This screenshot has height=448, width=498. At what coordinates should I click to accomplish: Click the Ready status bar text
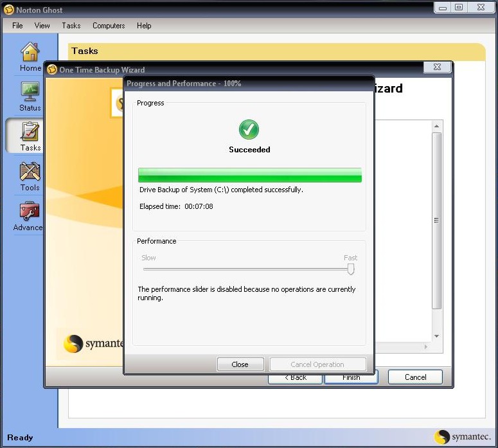click(20, 438)
